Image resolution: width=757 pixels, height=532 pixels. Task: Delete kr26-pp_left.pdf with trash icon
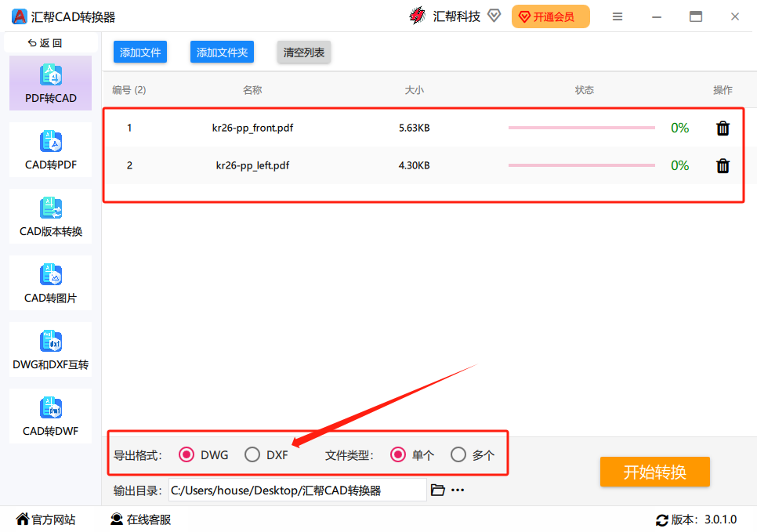pos(723,165)
